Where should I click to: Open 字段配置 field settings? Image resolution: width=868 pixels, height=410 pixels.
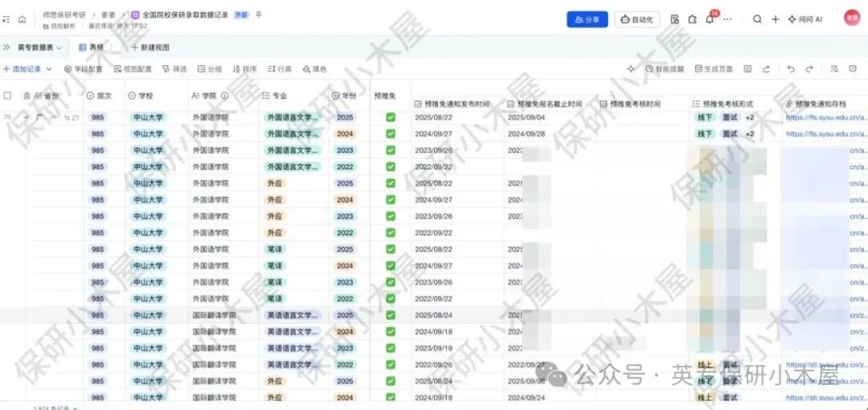point(84,69)
